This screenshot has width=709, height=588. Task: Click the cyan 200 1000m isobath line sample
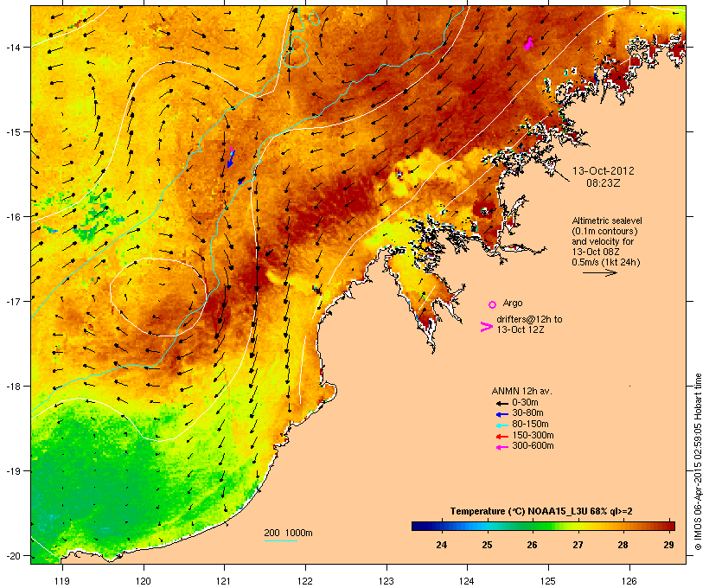(280, 540)
